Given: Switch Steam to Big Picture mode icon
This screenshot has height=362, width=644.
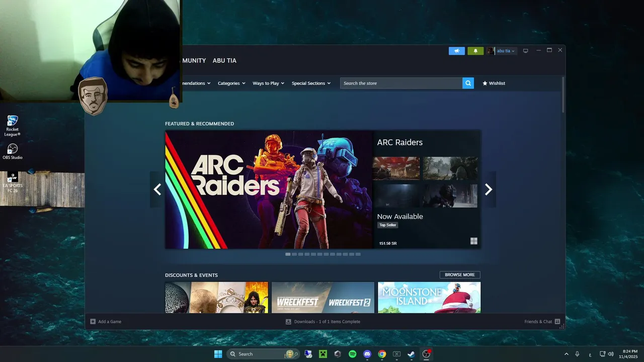Looking at the screenshot, I should point(525,51).
